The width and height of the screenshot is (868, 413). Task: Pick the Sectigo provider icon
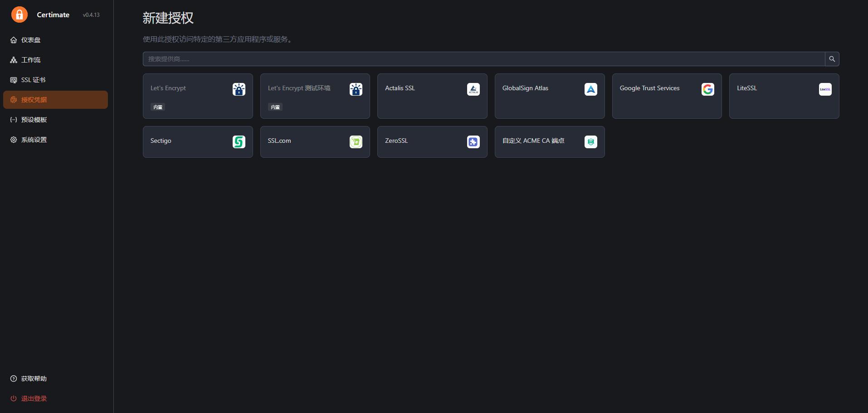click(x=239, y=142)
